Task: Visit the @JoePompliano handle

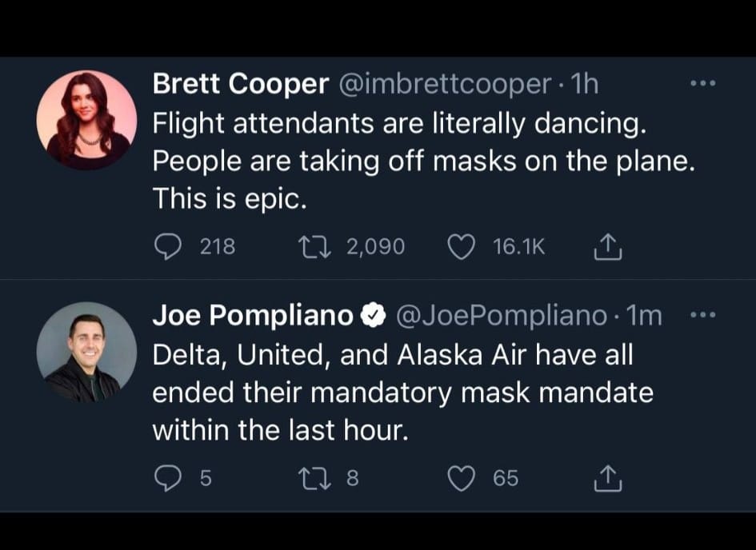Action: click(x=502, y=317)
